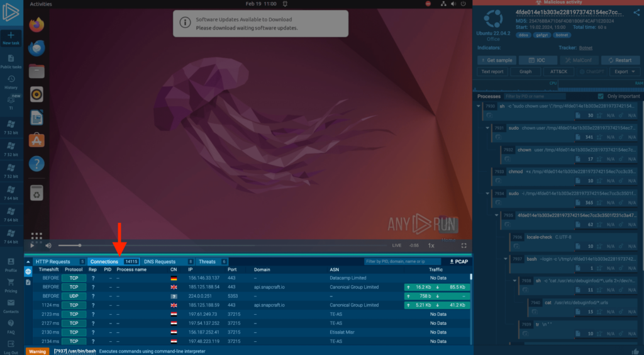This screenshot has width=644, height=355.
Task: Toggle the Only important checkbox
Action: [x=601, y=96]
